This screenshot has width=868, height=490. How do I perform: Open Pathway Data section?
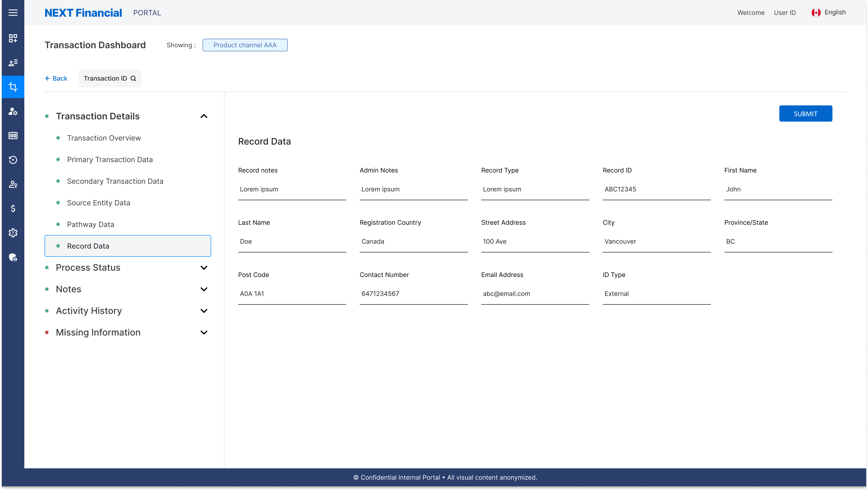click(90, 224)
